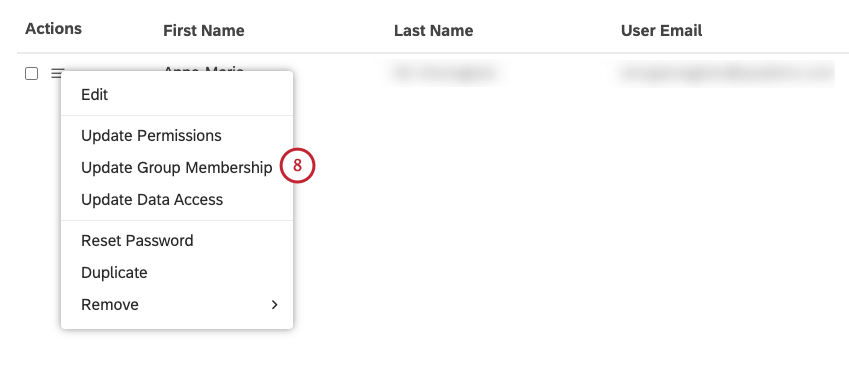Dismiss menu by clicking blank area below email
Screen dimensions: 849x377
(725, 217)
